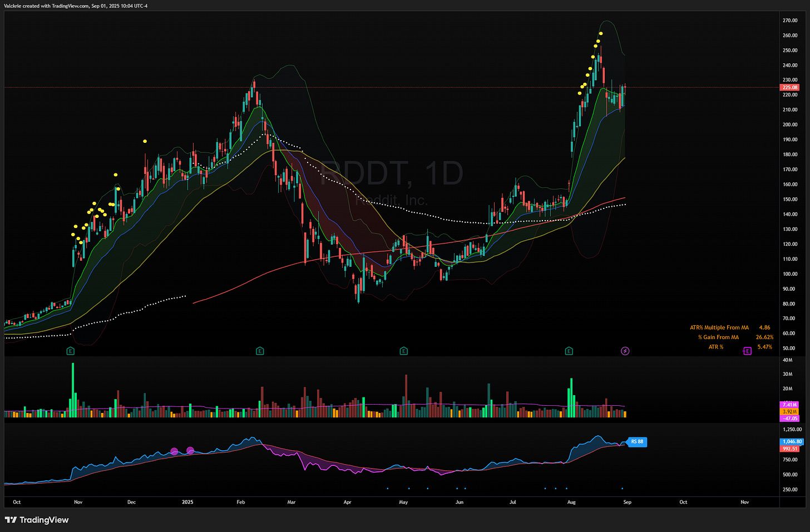This screenshot has height=532, width=810.
Task: Click the 30M volume scale label
Action: (x=787, y=374)
